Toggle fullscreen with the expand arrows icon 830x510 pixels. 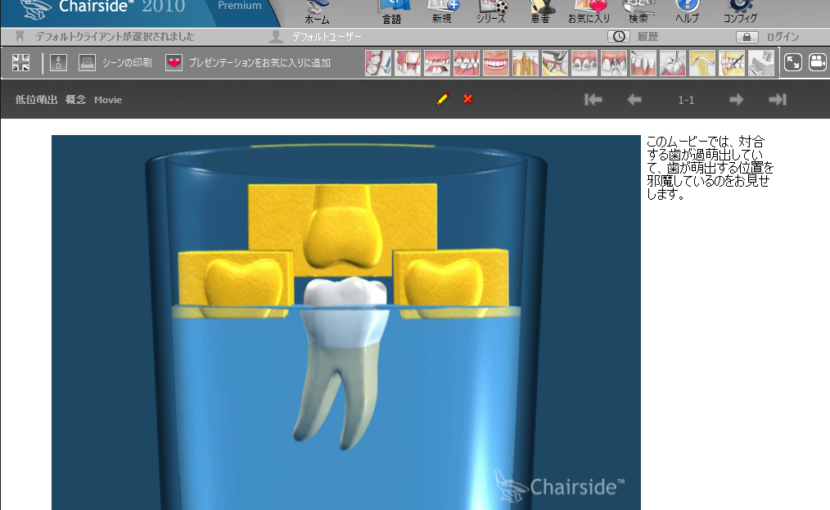[x=793, y=62]
